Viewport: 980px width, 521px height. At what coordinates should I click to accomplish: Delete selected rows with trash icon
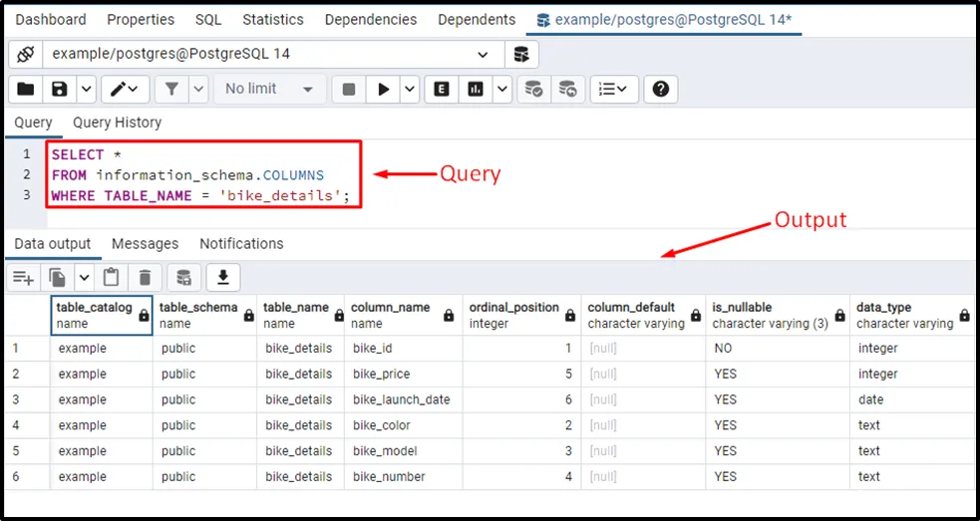coord(145,277)
